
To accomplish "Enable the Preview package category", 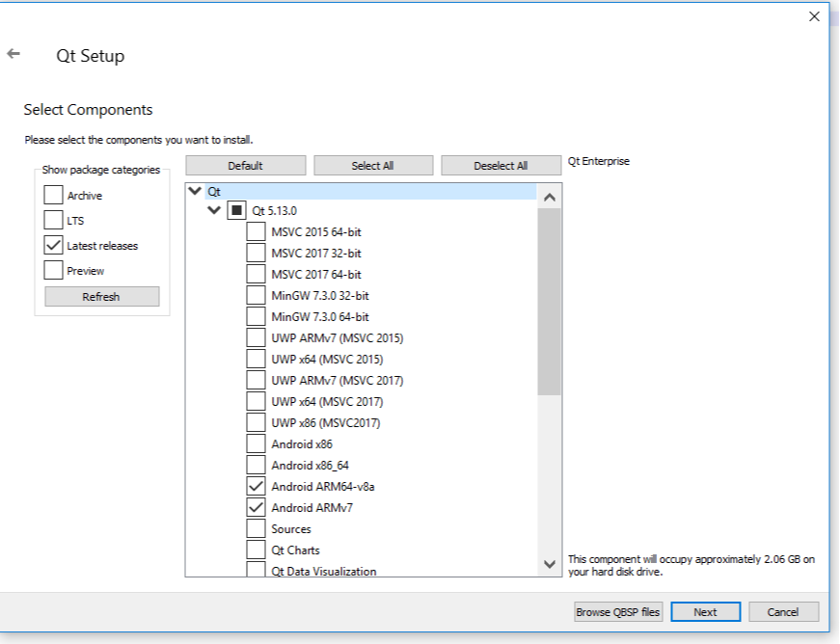I will coord(54,271).
